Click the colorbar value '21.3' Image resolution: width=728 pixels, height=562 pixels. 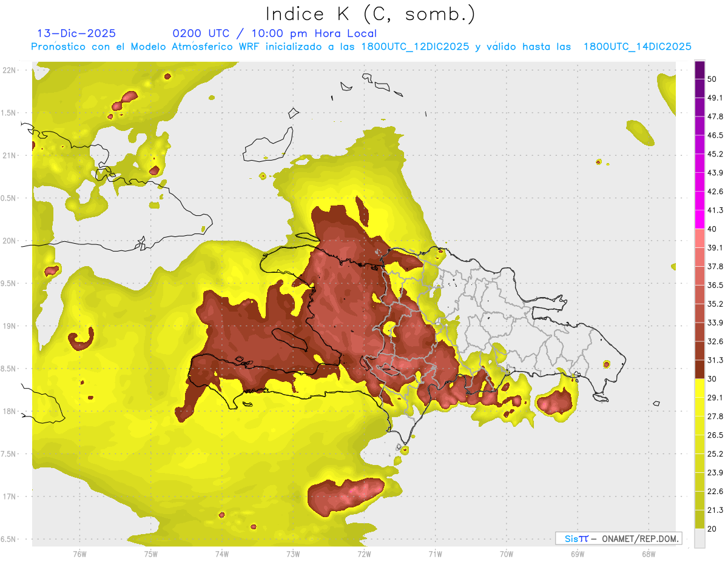[x=715, y=510]
